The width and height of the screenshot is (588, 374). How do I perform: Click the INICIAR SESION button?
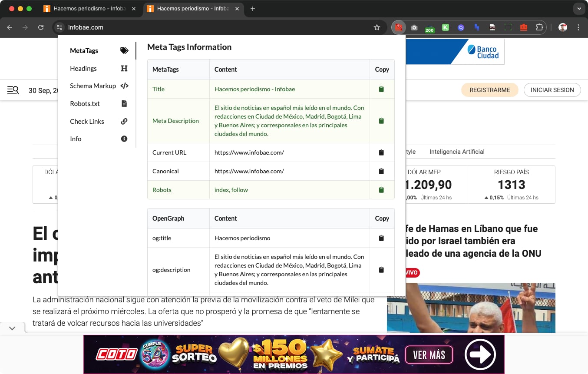(552, 90)
